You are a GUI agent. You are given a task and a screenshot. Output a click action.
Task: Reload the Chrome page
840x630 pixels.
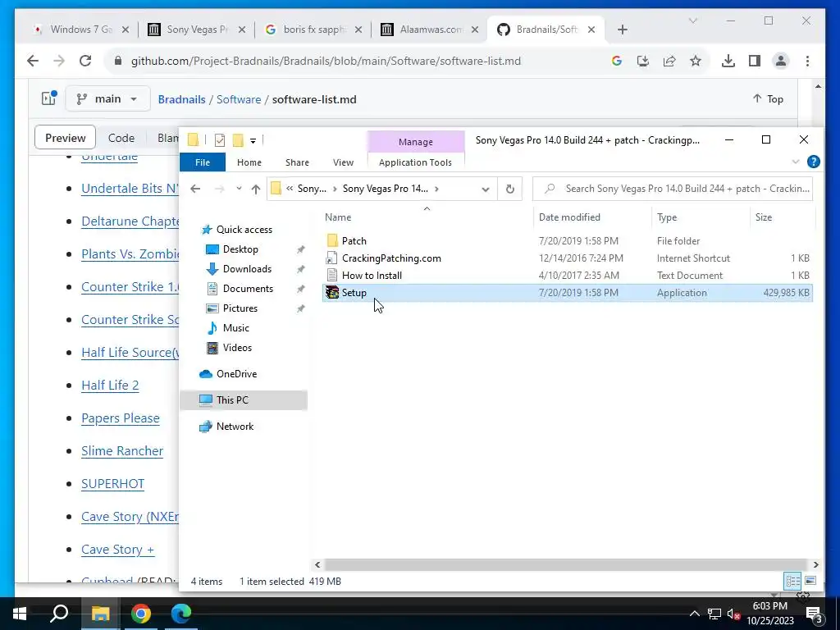[x=85, y=61]
